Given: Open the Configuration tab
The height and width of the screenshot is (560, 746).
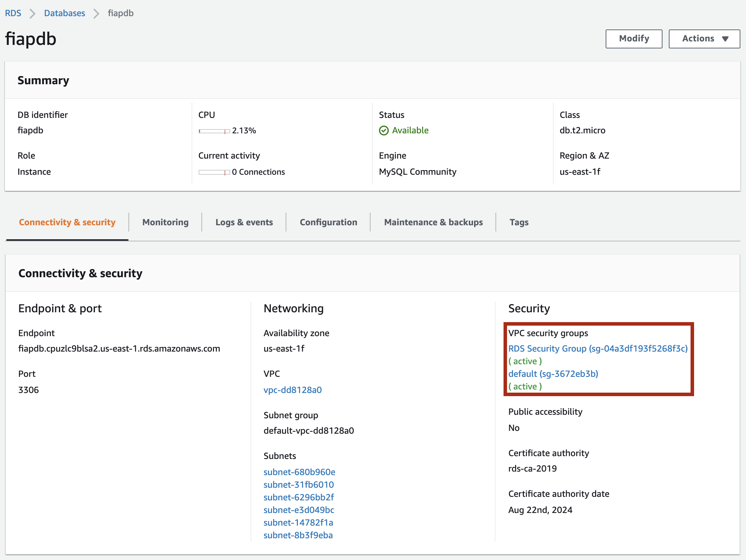Looking at the screenshot, I should coord(328,222).
